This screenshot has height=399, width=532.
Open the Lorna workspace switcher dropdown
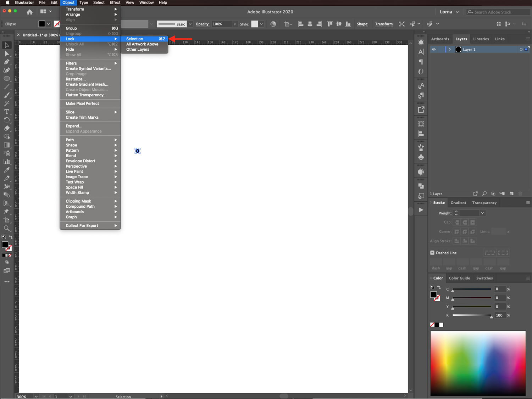(449, 12)
